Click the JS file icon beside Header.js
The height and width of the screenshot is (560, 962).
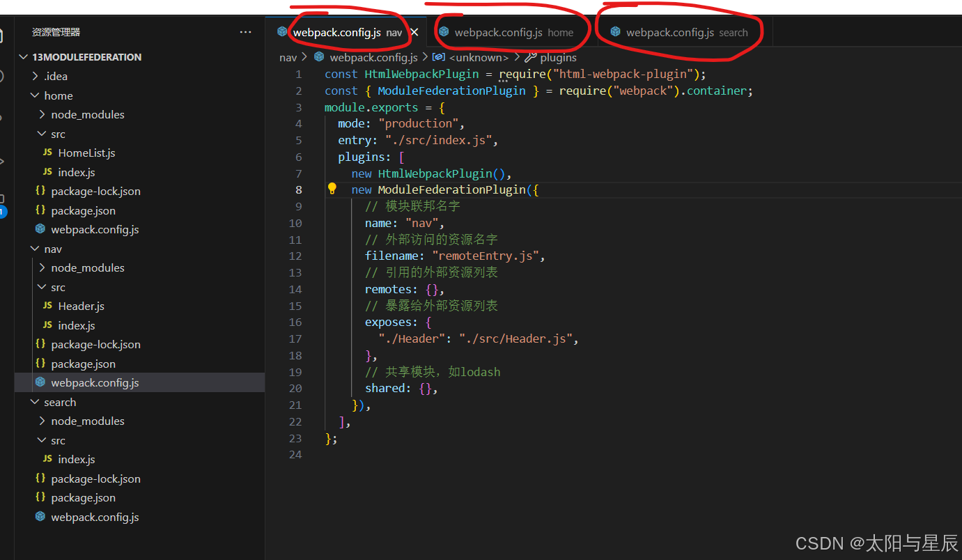(47, 306)
